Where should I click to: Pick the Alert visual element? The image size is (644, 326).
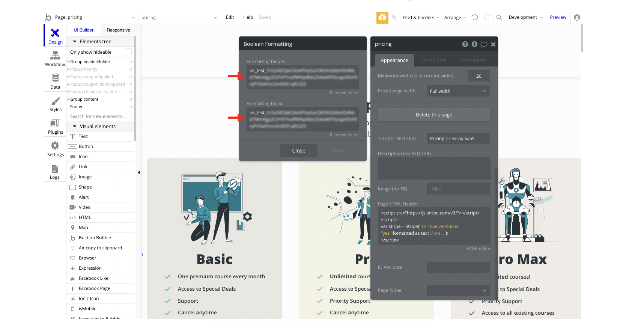tap(100, 197)
